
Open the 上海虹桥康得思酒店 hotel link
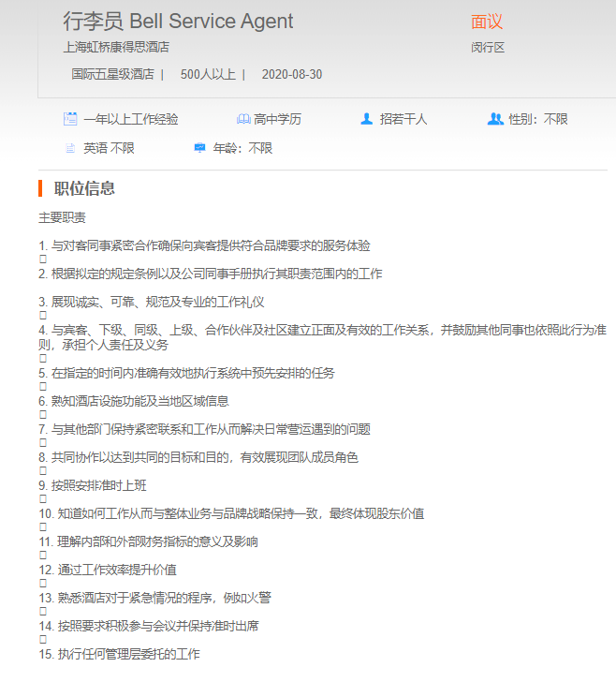[x=116, y=47]
